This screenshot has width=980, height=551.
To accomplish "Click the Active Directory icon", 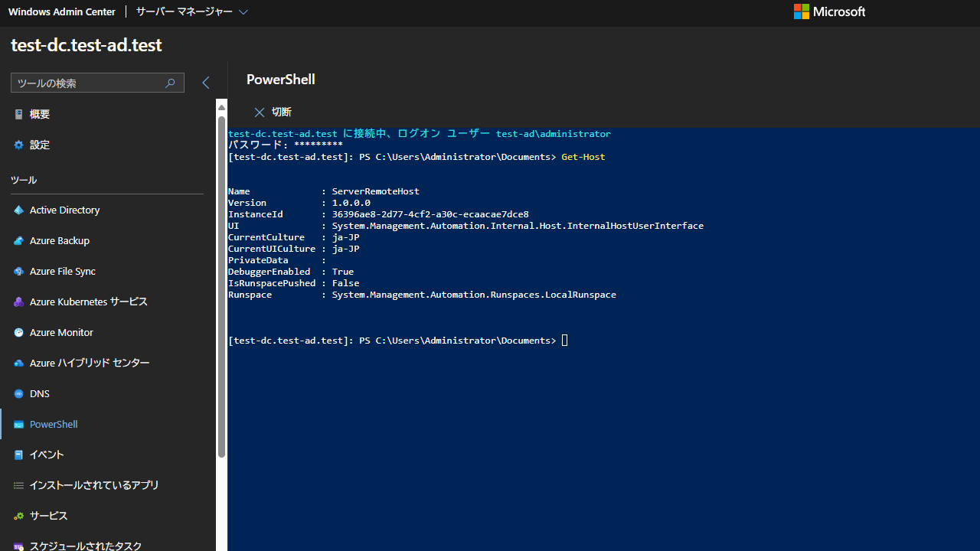I will coord(18,210).
